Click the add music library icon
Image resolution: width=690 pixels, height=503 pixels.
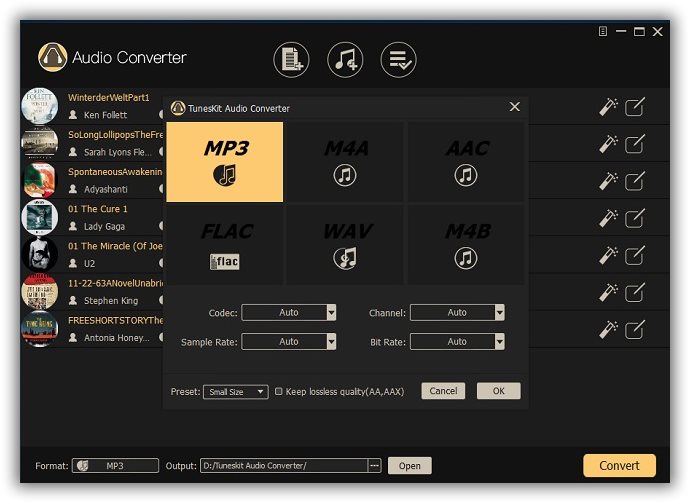[x=345, y=59]
